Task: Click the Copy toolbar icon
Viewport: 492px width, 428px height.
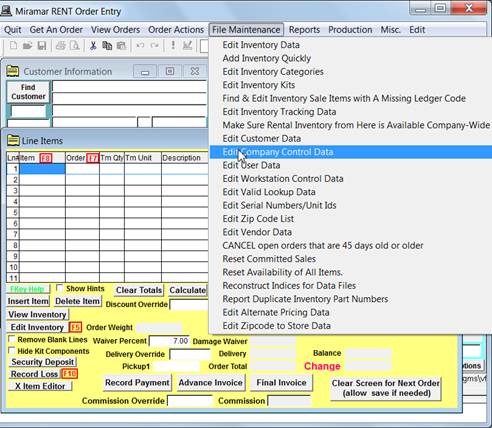Action: [107, 45]
